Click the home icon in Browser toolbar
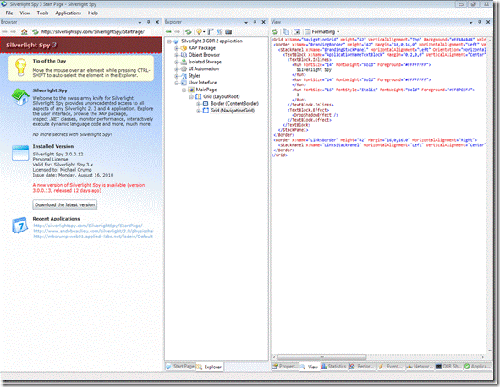 (x=24, y=32)
